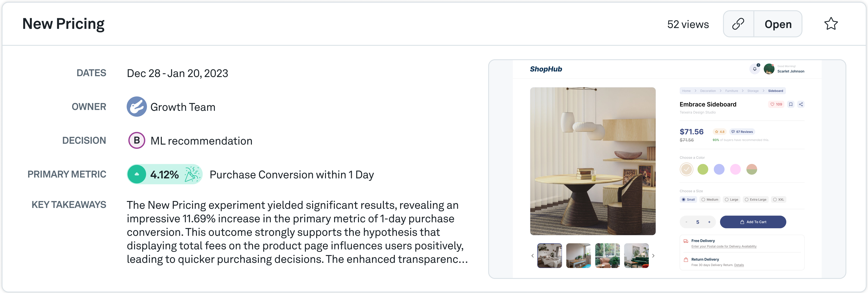Star the New Pricing experiment

830,24
